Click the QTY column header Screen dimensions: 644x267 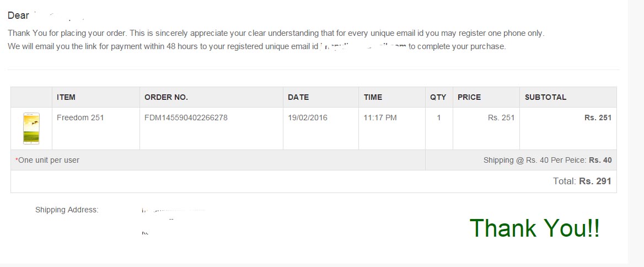coord(438,97)
